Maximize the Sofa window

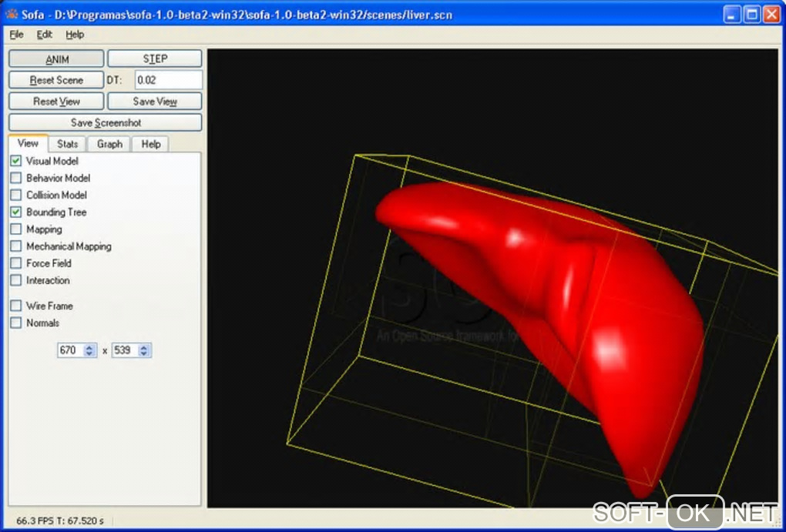pyautogui.click(x=751, y=15)
